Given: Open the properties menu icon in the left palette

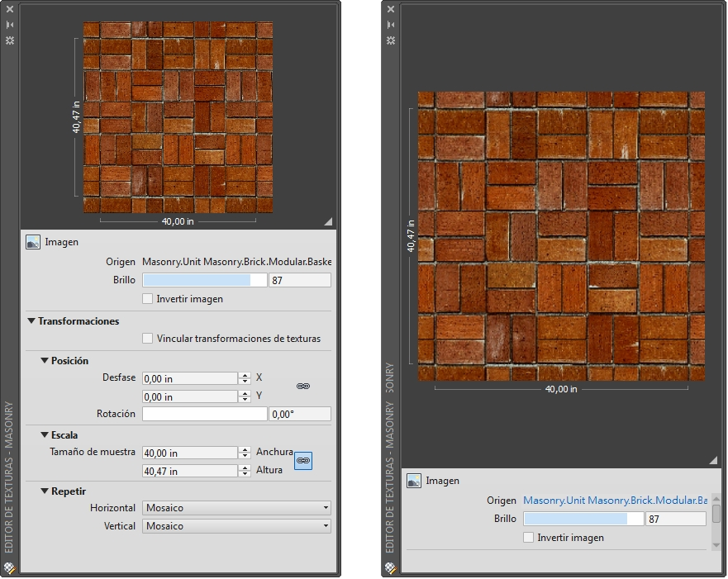Looking at the screenshot, I should (10, 40).
